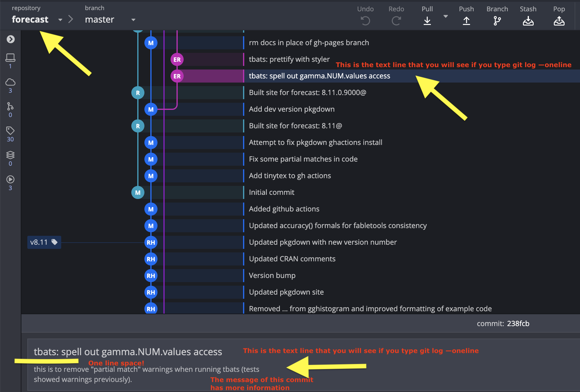Screen dimensions: 580x392
Task: Create a new branch with Branch icon
Action: [x=497, y=20]
